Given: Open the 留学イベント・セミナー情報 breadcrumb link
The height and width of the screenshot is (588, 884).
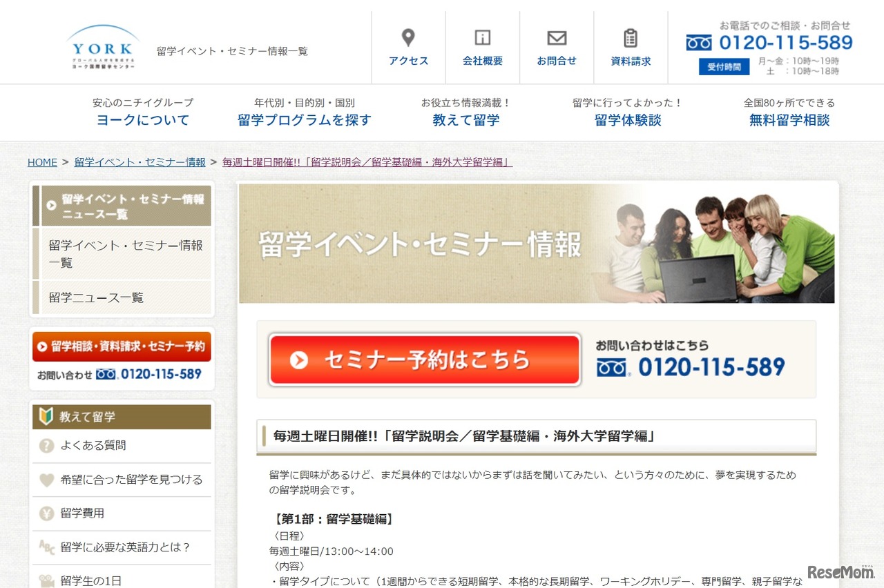Looking at the screenshot, I should (140, 162).
